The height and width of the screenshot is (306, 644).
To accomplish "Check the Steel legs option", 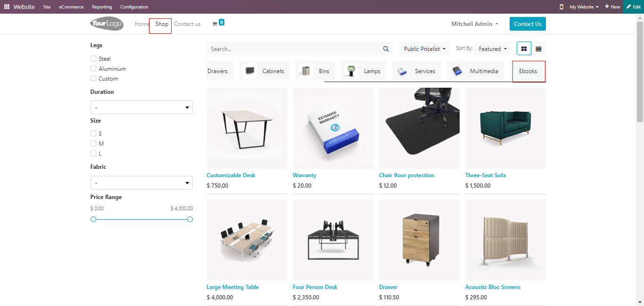I will point(93,58).
